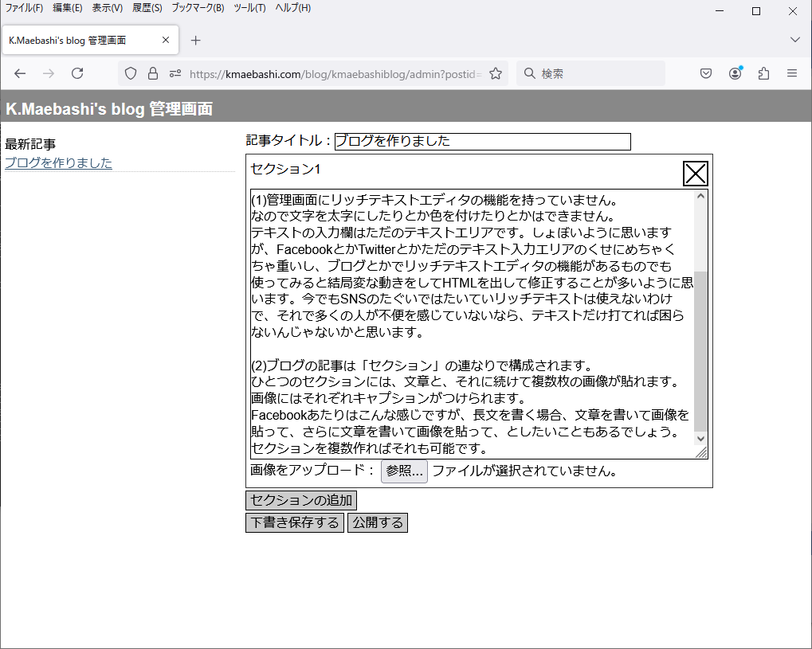The width and height of the screenshot is (812, 649).
Task: Open the Firefox hamburger application menu
Action: 792,73
